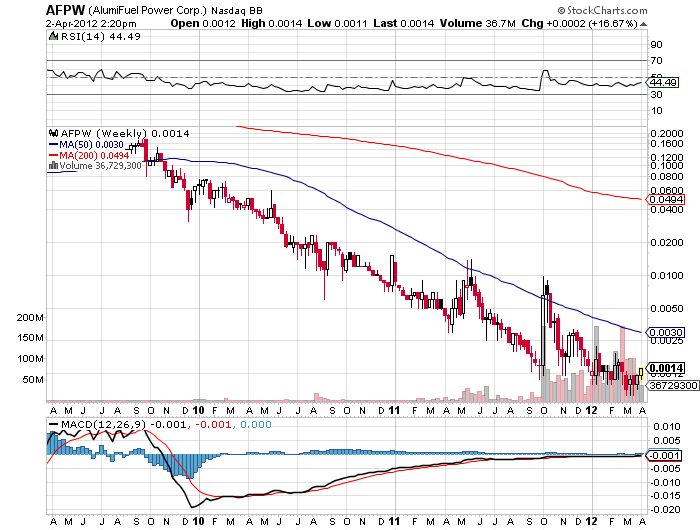700x530 pixels.
Task: Select the '10' year marker on price axis
Action: [x=199, y=410]
